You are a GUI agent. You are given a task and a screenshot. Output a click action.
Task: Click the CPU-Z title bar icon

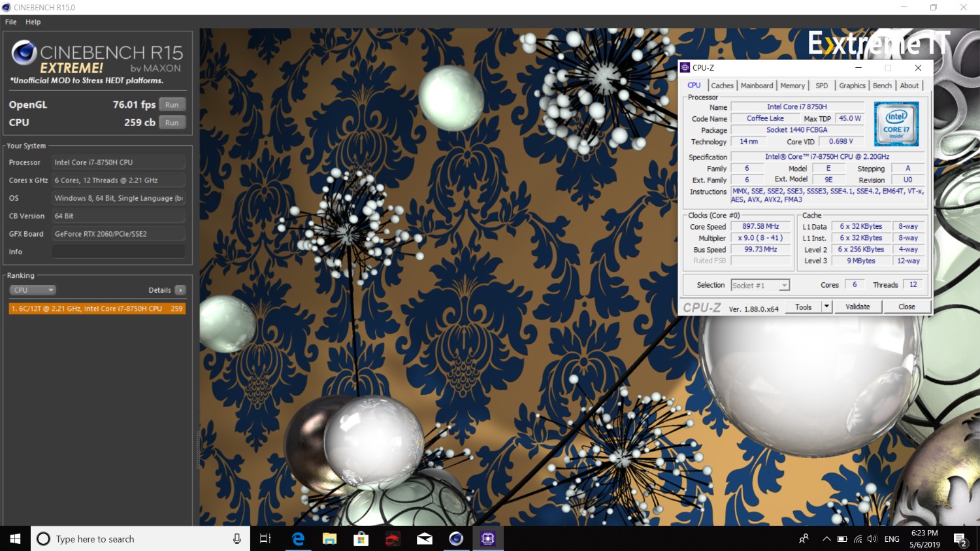(685, 67)
